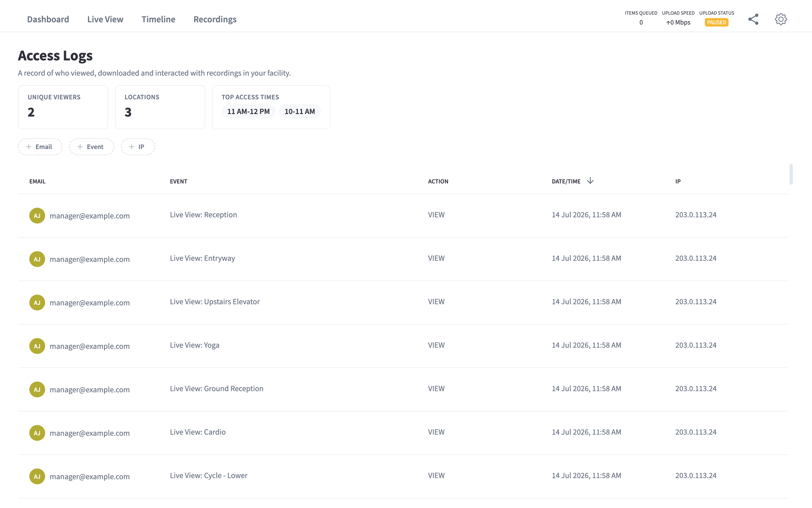Image resolution: width=812 pixels, height=508 pixels.
Task: Click Live View: Ground Reception event
Action: [x=217, y=388]
